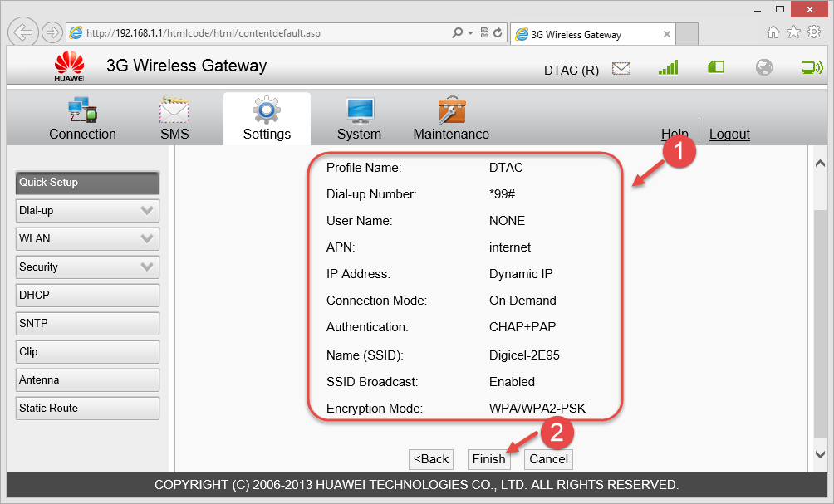Open the Maintenance toolbox section

point(452,110)
